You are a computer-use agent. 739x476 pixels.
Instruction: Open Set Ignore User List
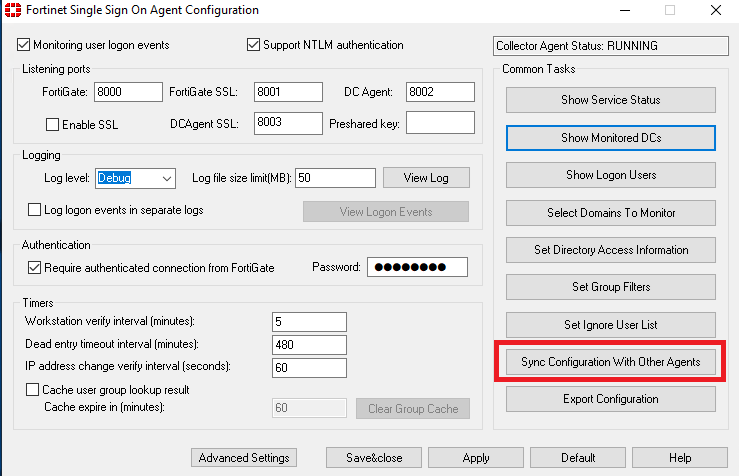click(x=611, y=325)
